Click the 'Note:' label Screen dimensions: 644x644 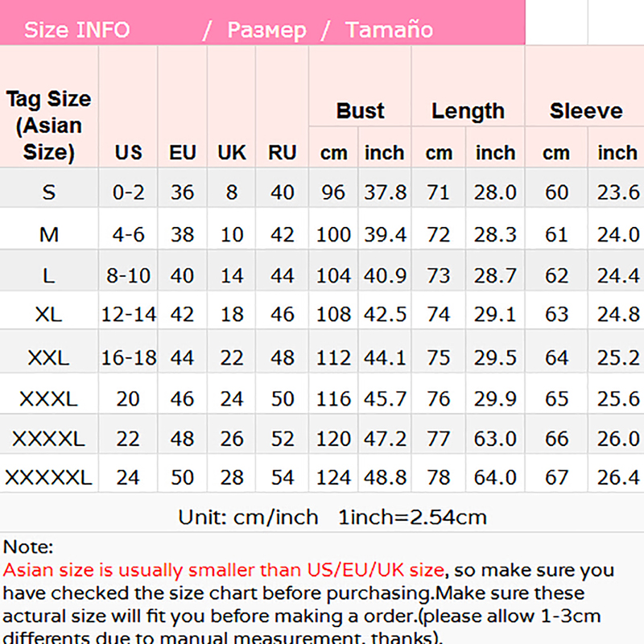tap(28, 547)
